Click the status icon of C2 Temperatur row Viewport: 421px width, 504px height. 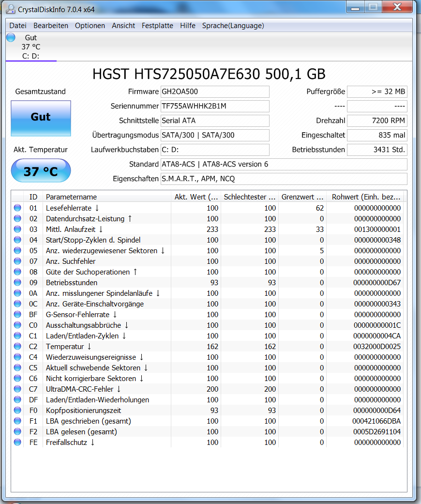click(17, 346)
